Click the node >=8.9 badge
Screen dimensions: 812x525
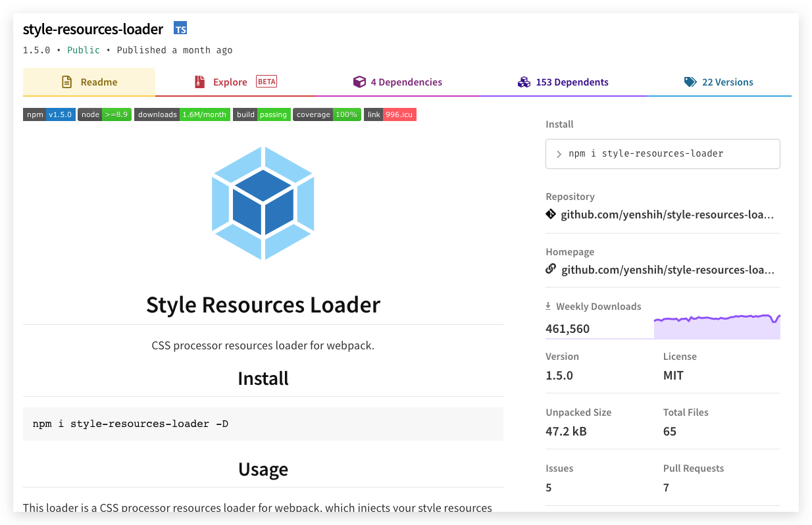click(105, 114)
